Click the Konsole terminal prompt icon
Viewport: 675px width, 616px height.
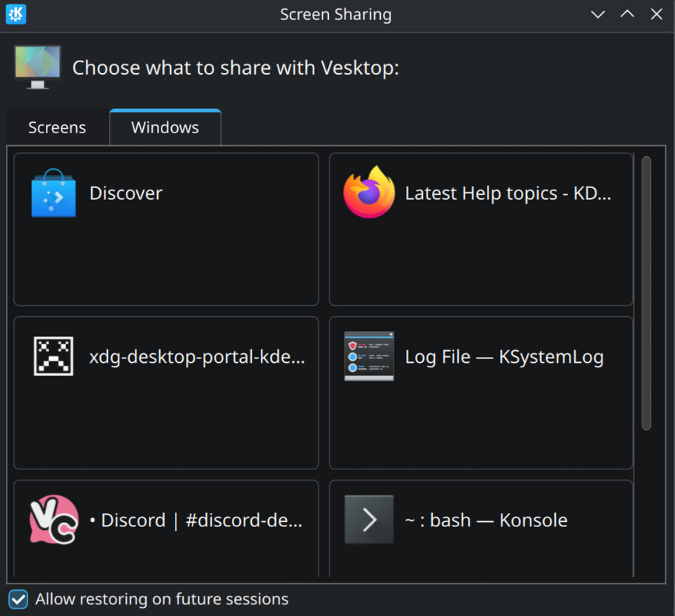click(x=369, y=520)
